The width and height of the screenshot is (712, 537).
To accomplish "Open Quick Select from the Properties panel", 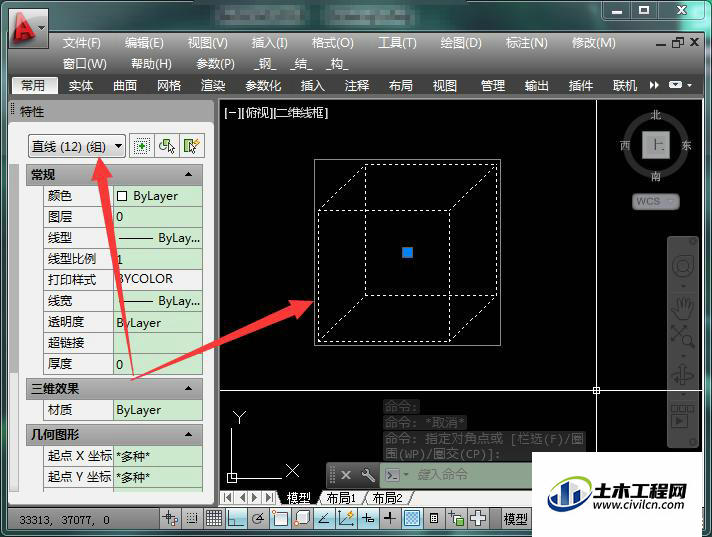I will (x=192, y=146).
